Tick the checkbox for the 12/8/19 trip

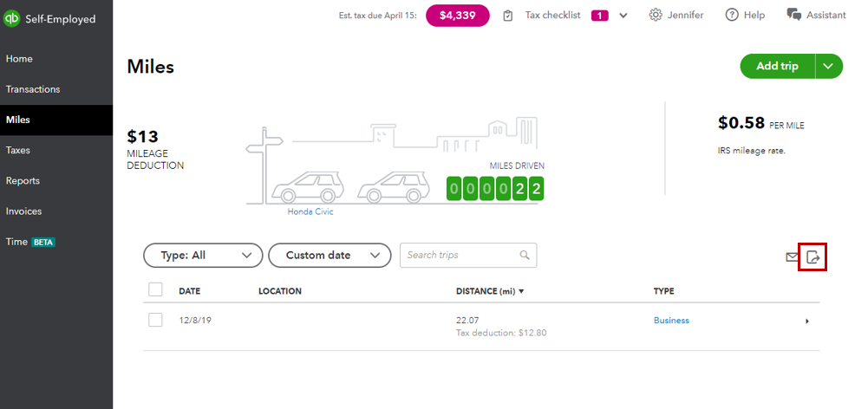[155, 320]
